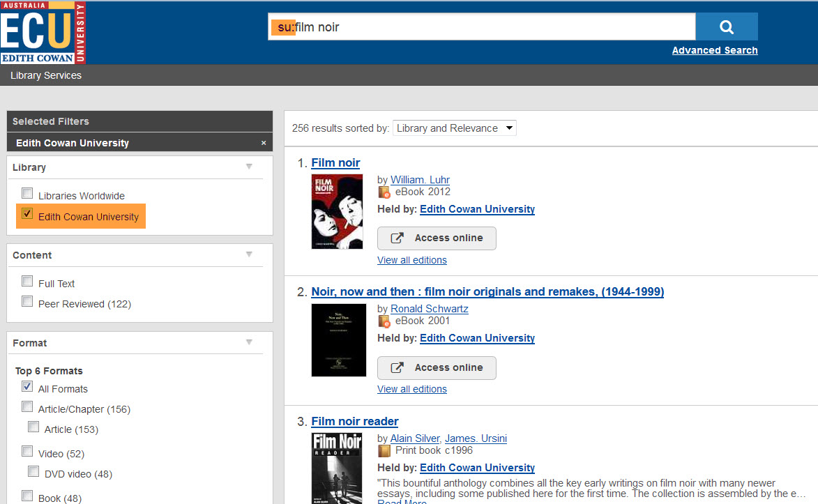The width and height of the screenshot is (818, 504).
Task: Open author James. Ursini link
Action: coord(476,438)
